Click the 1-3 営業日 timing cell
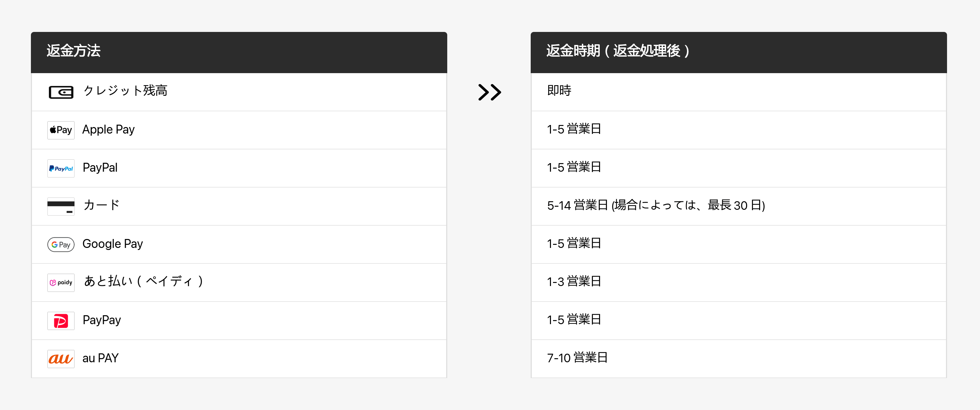Screen dimensions: 980x410 (x=574, y=282)
